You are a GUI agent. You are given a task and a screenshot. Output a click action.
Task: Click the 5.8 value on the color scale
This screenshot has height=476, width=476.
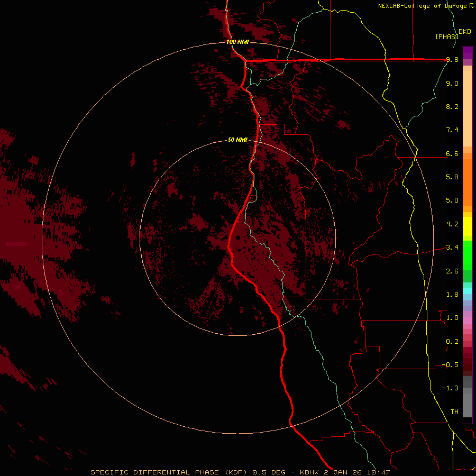[452, 177]
